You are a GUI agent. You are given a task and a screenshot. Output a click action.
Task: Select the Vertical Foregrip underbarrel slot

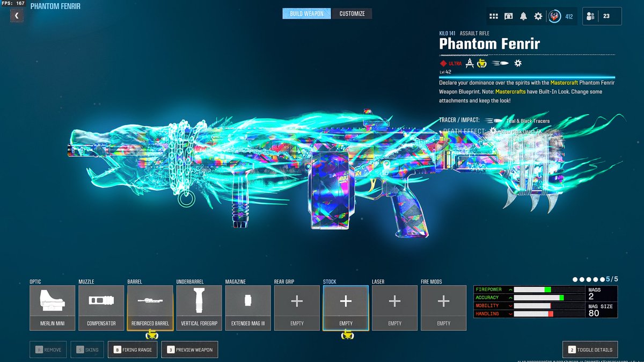click(x=199, y=308)
